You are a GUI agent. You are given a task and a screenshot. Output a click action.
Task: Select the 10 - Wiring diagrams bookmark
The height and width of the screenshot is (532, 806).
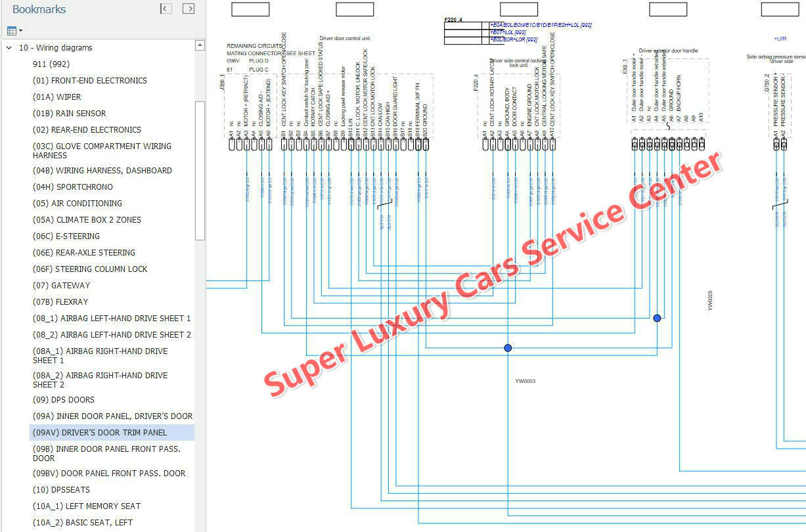[x=55, y=48]
